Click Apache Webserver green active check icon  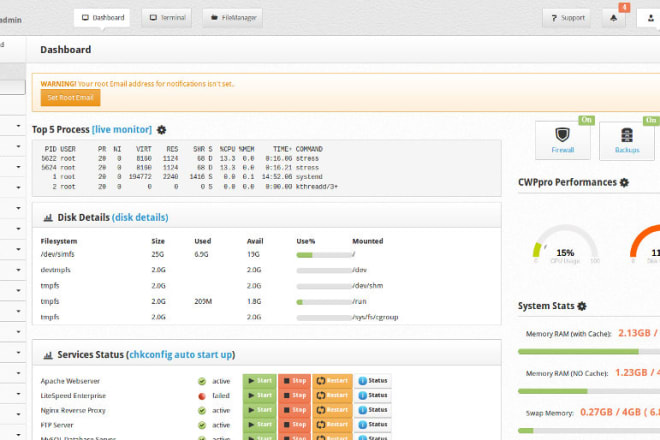[202, 381]
